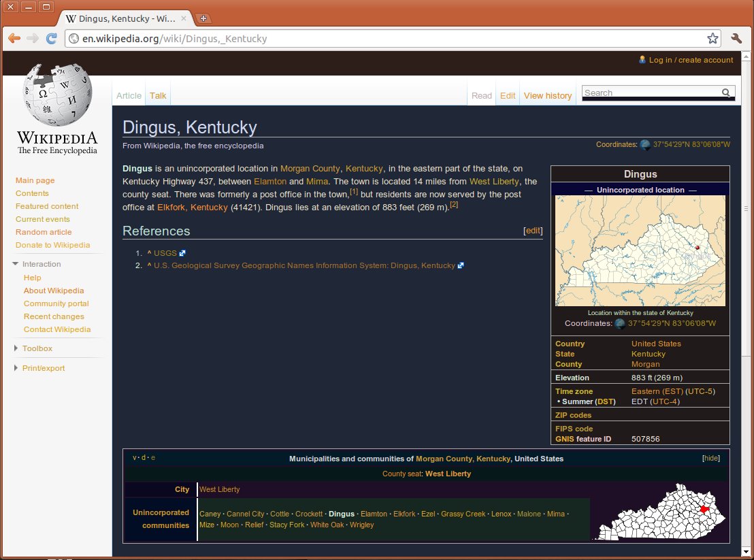754x560 pixels.
Task: Click the Elamton link in the article paragraph
Action: 270,181
